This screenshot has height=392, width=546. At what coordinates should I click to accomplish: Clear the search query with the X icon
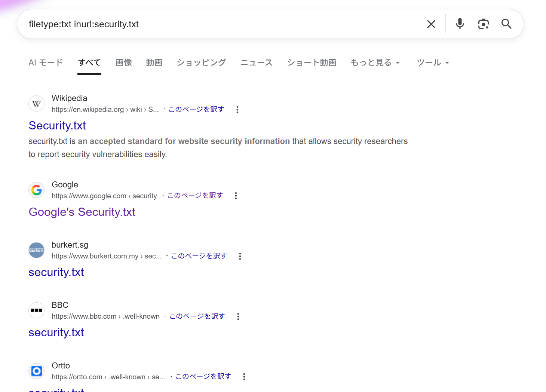pos(431,24)
